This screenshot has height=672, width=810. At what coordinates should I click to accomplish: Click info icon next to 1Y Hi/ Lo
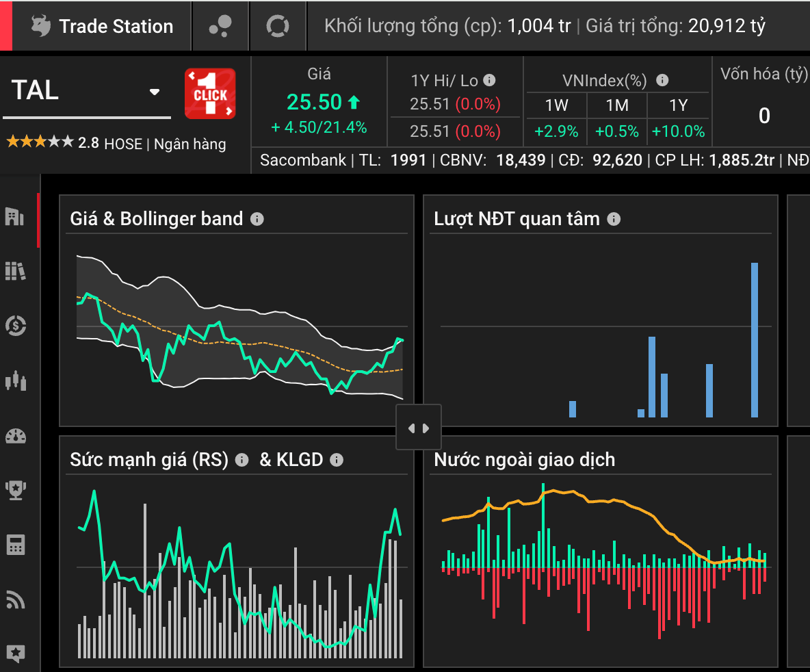(x=489, y=80)
